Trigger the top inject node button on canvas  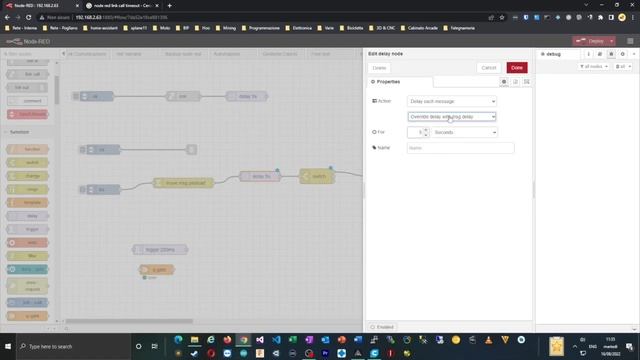click(76, 96)
